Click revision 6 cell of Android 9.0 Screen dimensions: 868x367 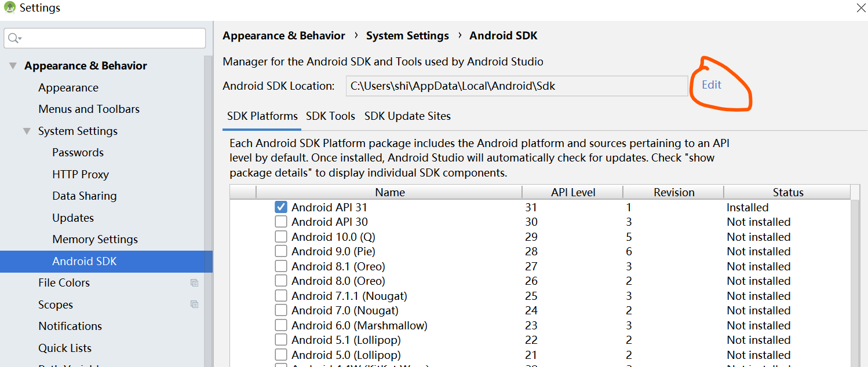click(x=629, y=252)
